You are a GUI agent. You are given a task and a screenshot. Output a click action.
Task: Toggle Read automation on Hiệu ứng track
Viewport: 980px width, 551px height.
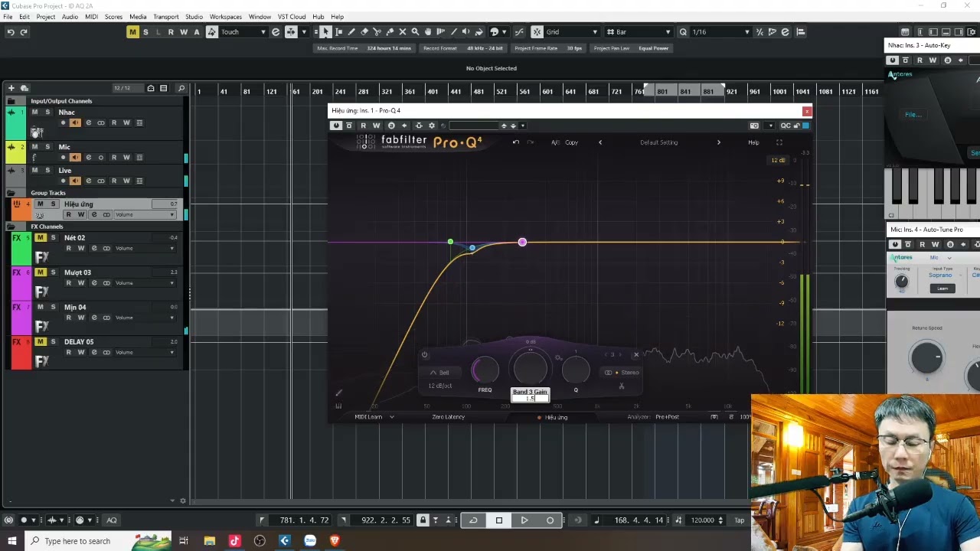tap(68, 214)
